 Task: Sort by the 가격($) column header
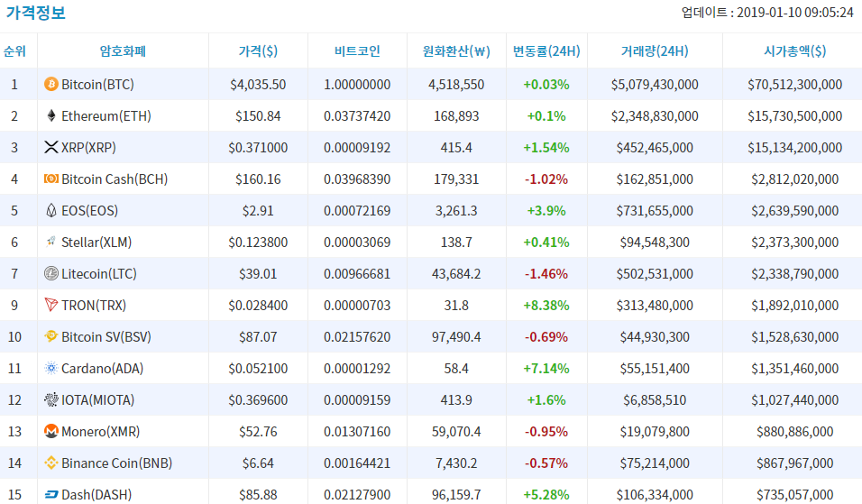tap(258, 51)
